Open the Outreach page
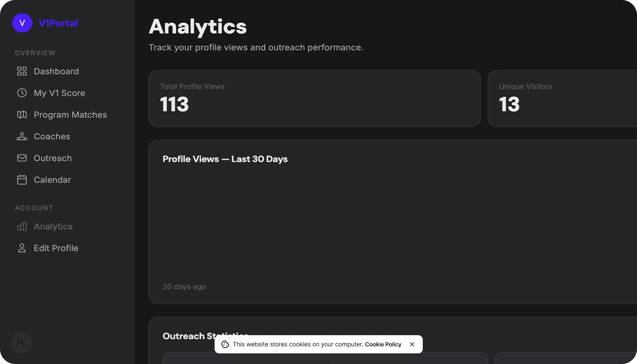 pos(53,158)
